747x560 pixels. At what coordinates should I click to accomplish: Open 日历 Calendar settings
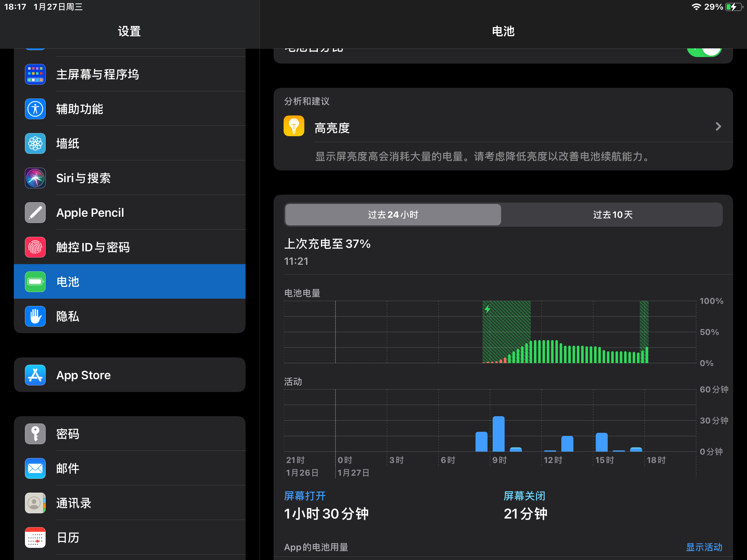[x=130, y=538]
